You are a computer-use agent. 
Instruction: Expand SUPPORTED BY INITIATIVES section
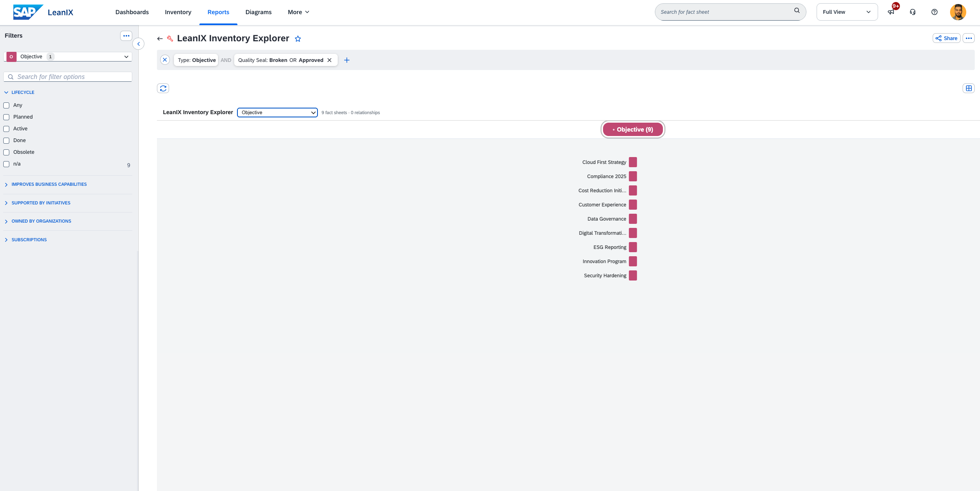click(x=37, y=203)
